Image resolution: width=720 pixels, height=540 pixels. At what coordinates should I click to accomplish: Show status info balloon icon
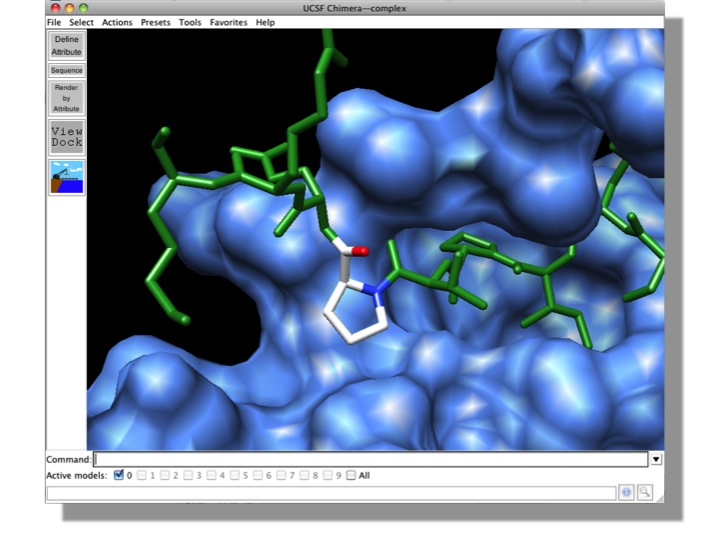pyautogui.click(x=626, y=492)
